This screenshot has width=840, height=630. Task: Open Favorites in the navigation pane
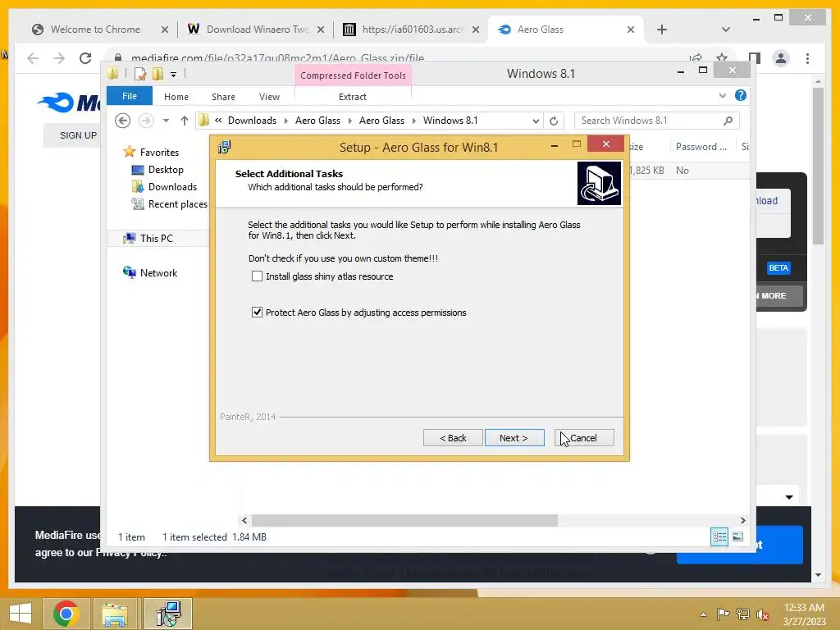coord(159,152)
